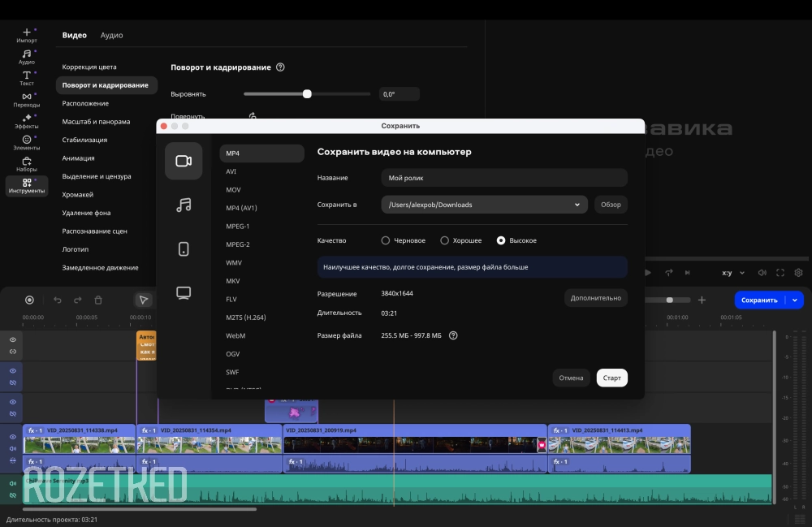
Task: Expand the save folder path dropdown
Action: tap(577, 205)
